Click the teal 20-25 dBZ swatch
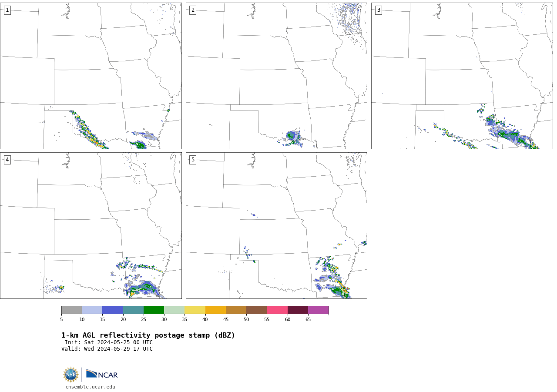 click(x=133, y=310)
